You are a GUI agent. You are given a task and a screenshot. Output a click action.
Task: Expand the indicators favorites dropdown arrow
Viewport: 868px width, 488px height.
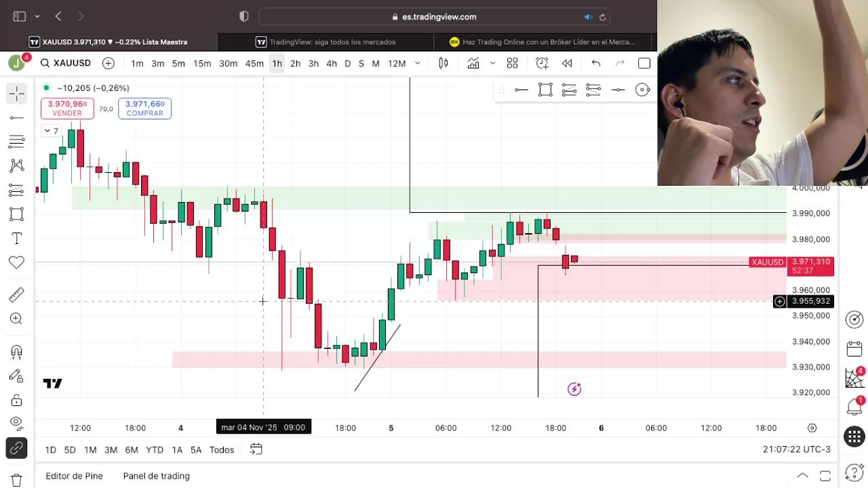tap(492, 64)
